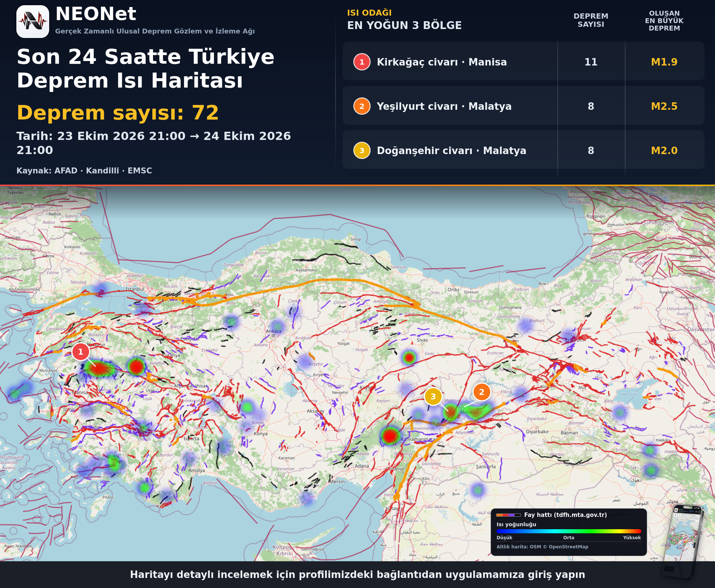Click the NEONet seismograph logo icon
Screen dimensions: 715x588
click(x=33, y=22)
